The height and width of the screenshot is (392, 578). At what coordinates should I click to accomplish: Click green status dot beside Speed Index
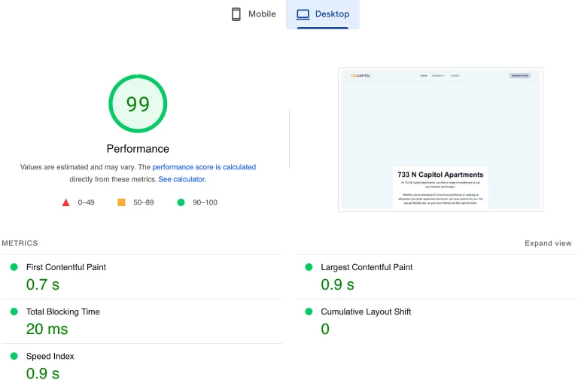(x=14, y=356)
